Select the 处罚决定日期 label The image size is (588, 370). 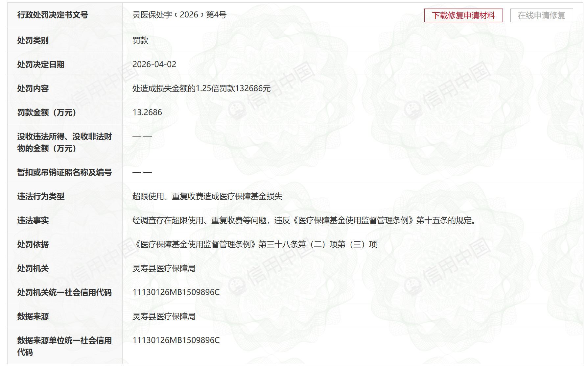[x=41, y=64]
